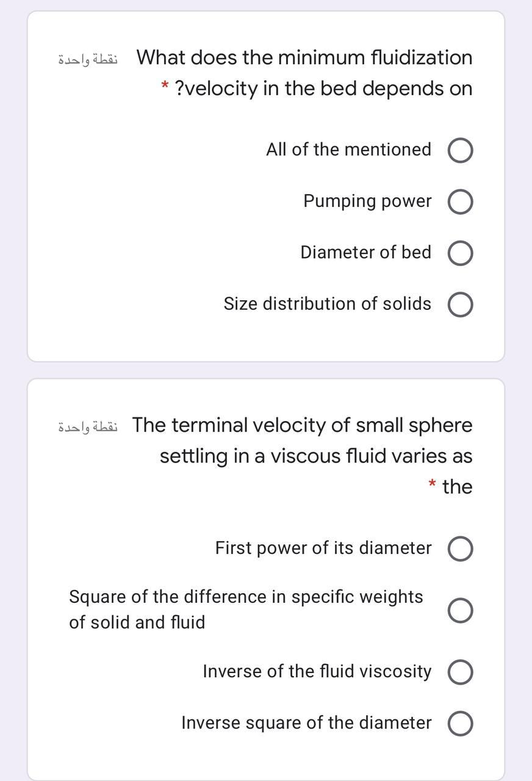
Task: Select "Inverse of the fluid viscosity"
Action: pyautogui.click(x=461, y=671)
